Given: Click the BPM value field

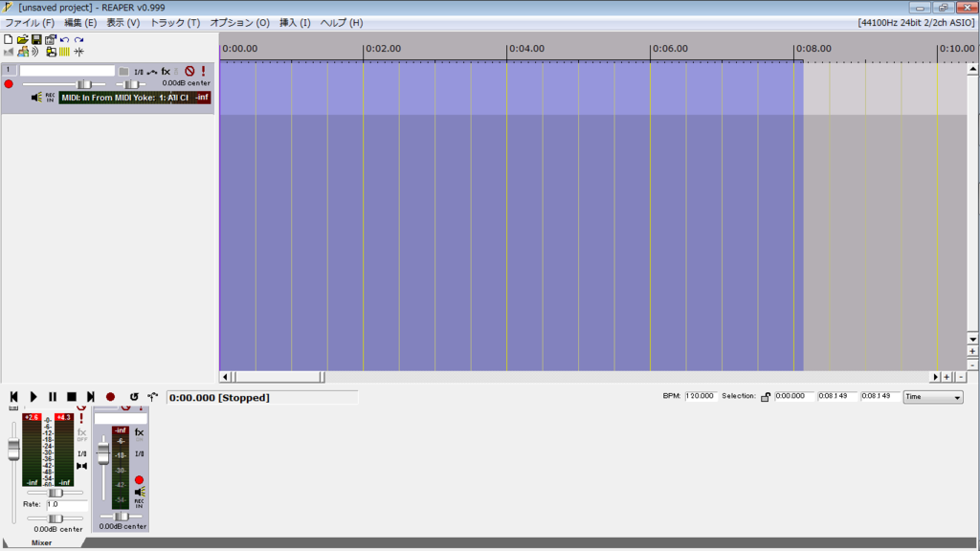Looking at the screenshot, I should (x=702, y=396).
